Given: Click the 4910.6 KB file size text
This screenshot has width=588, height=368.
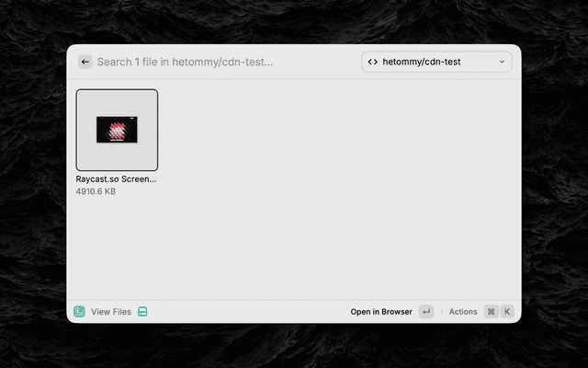Looking at the screenshot, I should (x=96, y=191).
